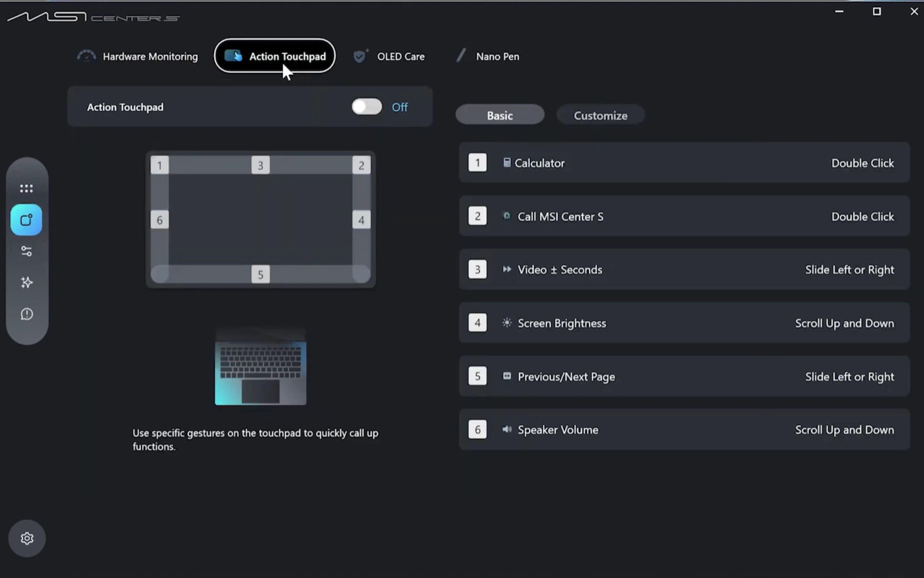The height and width of the screenshot is (578, 924).
Task: Click number badge 6 in function list
Action: coord(477,430)
